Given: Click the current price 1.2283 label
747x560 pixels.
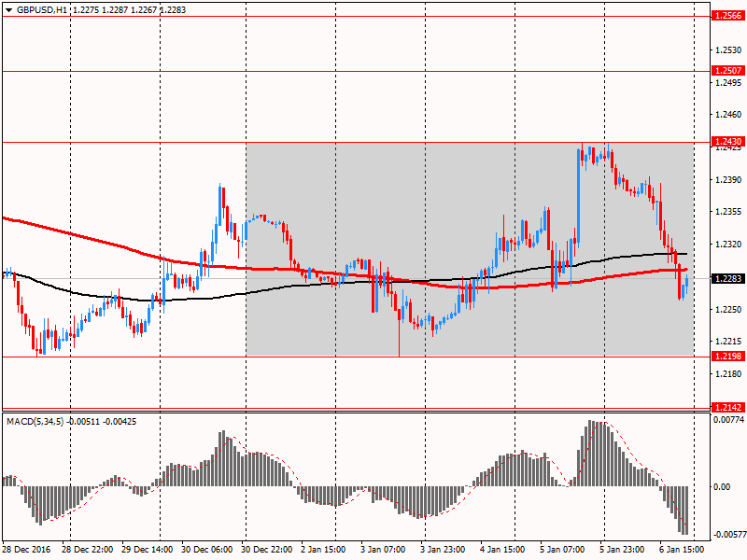Looking at the screenshot, I should tap(727, 279).
